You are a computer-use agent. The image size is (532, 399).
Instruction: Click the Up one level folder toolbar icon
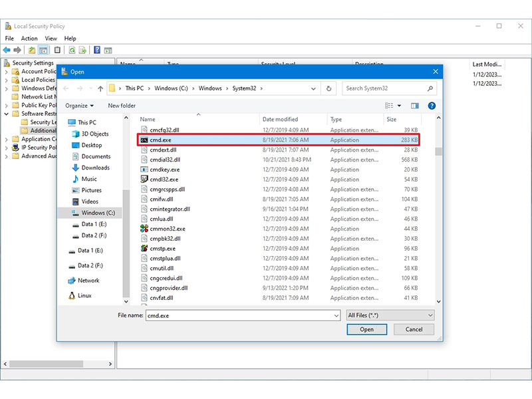pos(32,51)
